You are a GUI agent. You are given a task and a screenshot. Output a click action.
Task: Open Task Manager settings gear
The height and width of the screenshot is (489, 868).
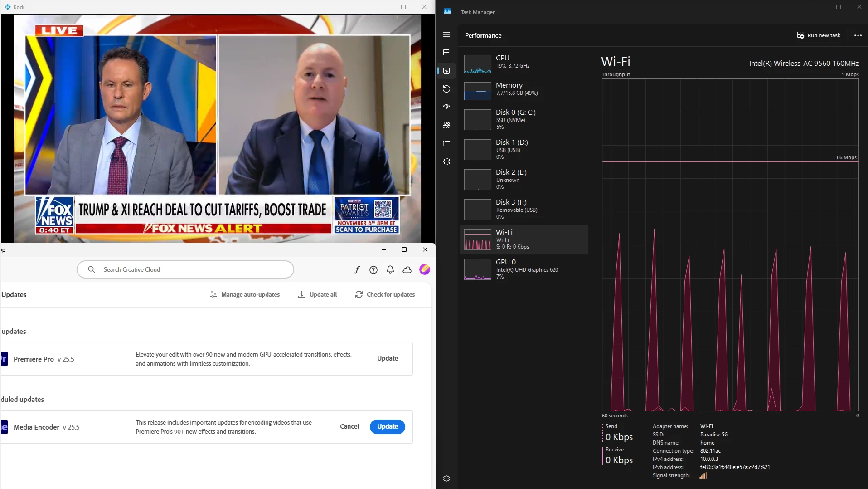(x=446, y=479)
